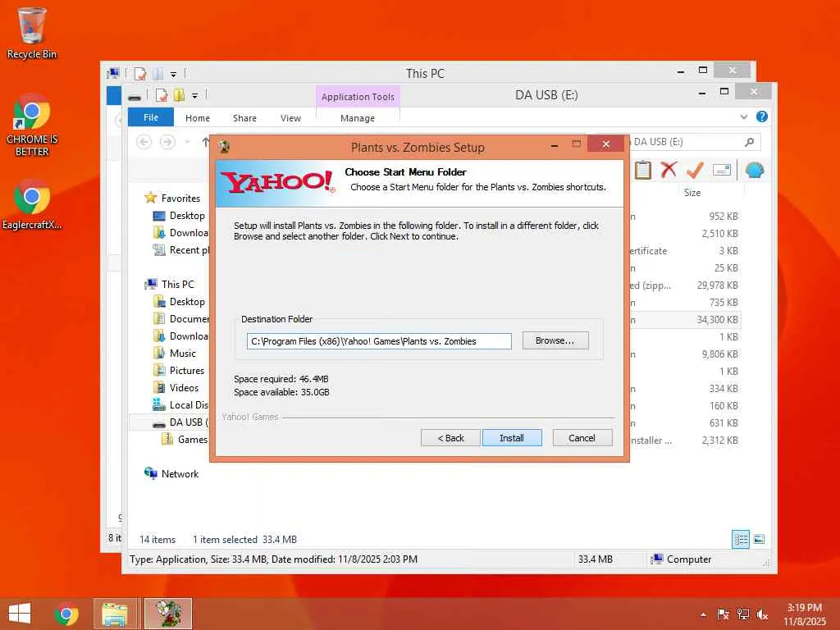Click the blue shell toolbar icon

pyautogui.click(x=755, y=171)
